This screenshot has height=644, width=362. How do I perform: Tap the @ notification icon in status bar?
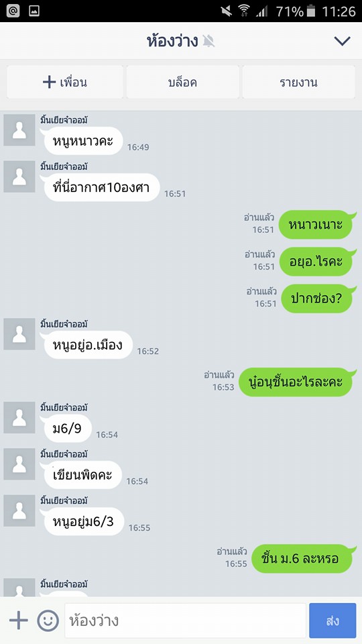(x=13, y=11)
